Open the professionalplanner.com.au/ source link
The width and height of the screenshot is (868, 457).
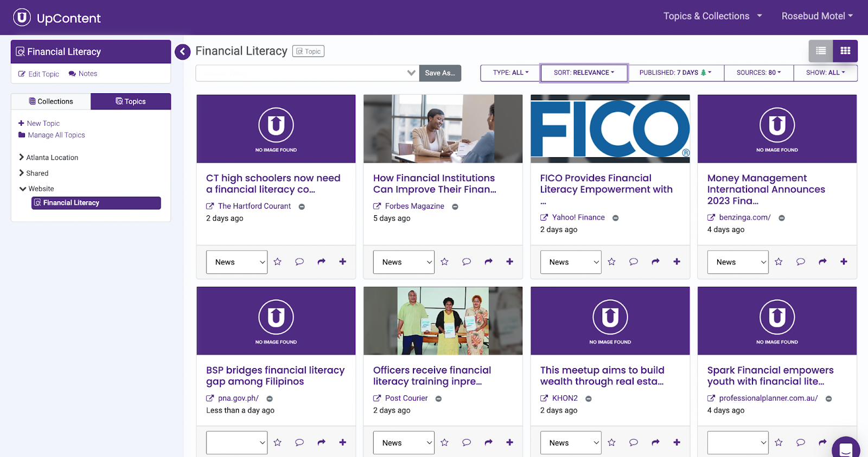(768, 398)
